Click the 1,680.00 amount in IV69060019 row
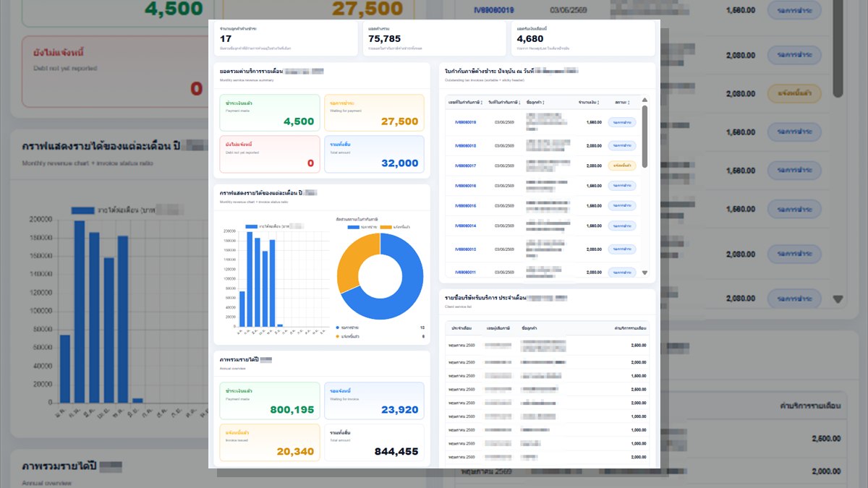The height and width of the screenshot is (488, 868). click(594, 122)
